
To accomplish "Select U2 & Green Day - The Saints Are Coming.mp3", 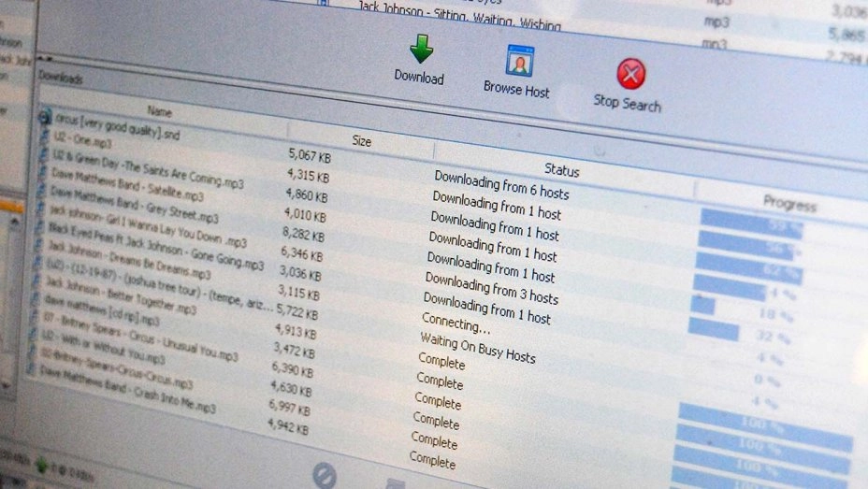I will 148,167.
